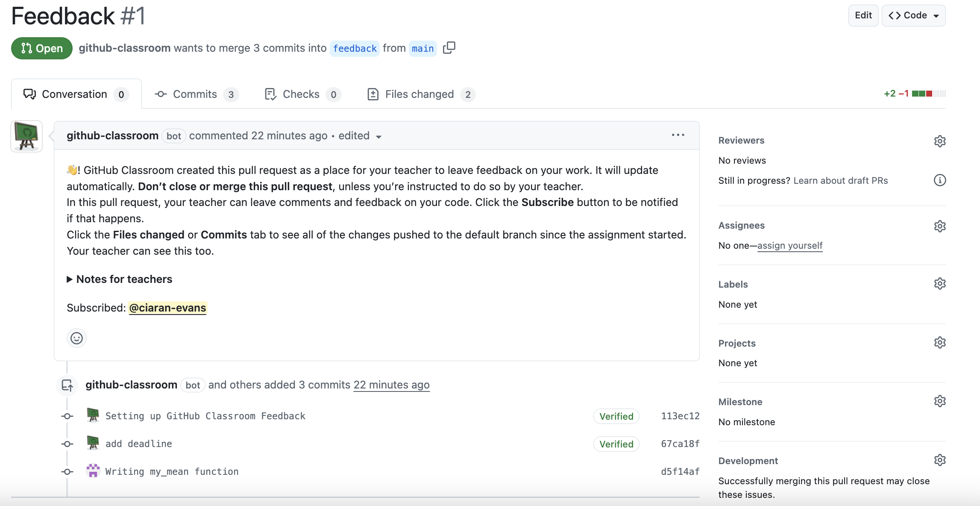Click draft PR info icon
Viewport: 980px width, 506px height.
pyautogui.click(x=939, y=180)
